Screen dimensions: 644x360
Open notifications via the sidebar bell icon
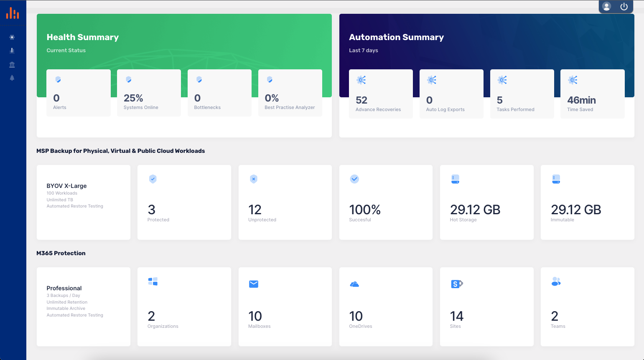click(x=12, y=78)
